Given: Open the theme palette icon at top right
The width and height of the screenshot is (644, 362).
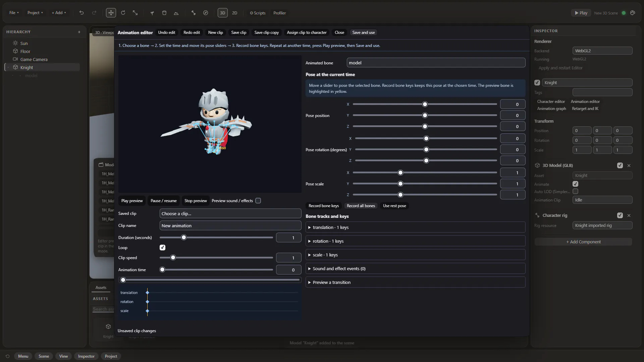Looking at the screenshot, I should click(633, 13).
